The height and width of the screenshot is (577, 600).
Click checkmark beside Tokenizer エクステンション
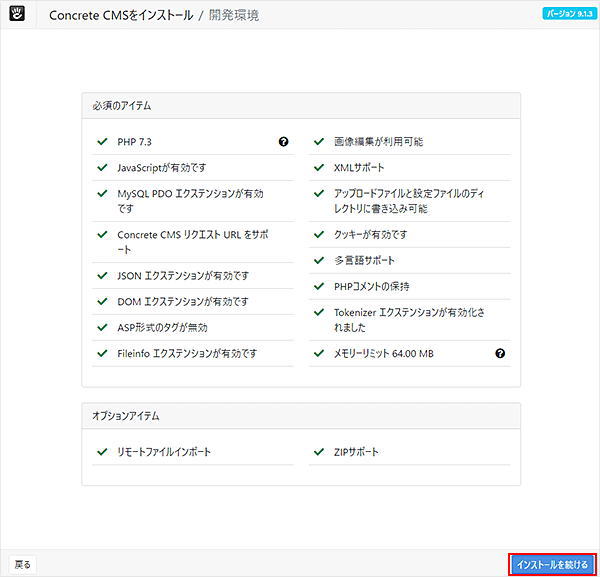(319, 312)
